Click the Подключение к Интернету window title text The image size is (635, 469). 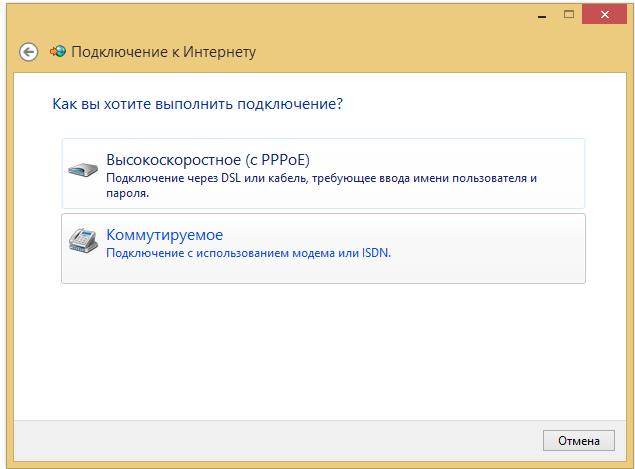163,52
